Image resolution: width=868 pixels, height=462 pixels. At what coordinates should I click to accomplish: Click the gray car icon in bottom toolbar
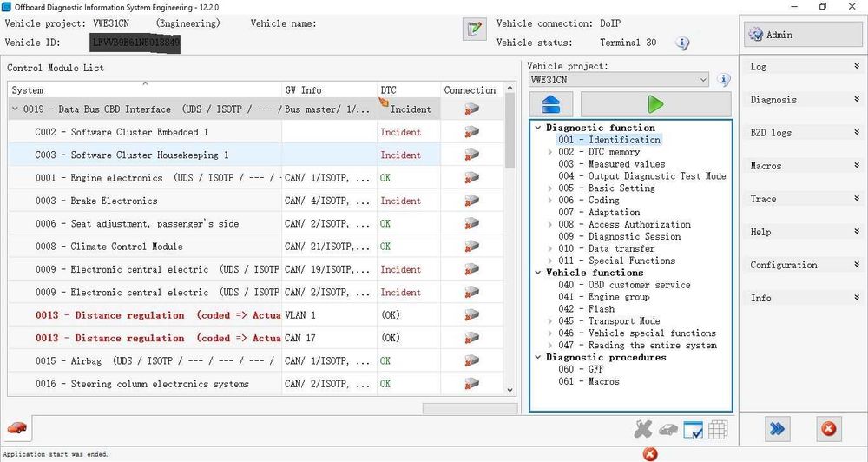(668, 429)
